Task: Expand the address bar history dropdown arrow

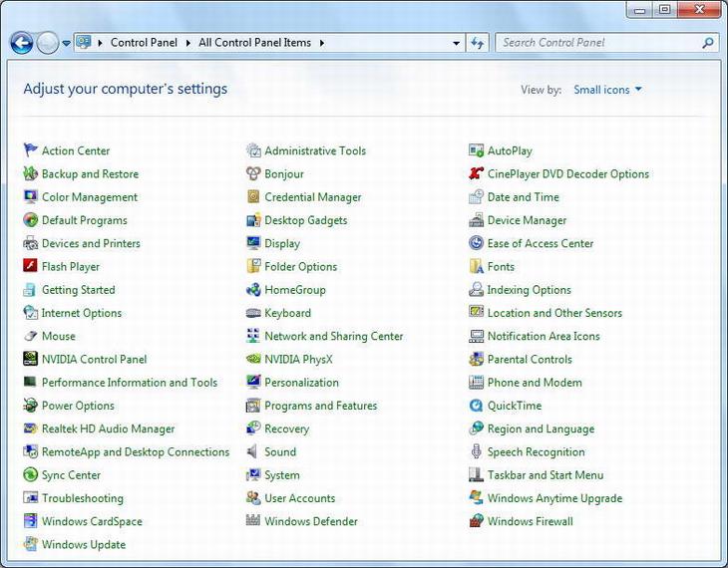Action: (x=457, y=43)
